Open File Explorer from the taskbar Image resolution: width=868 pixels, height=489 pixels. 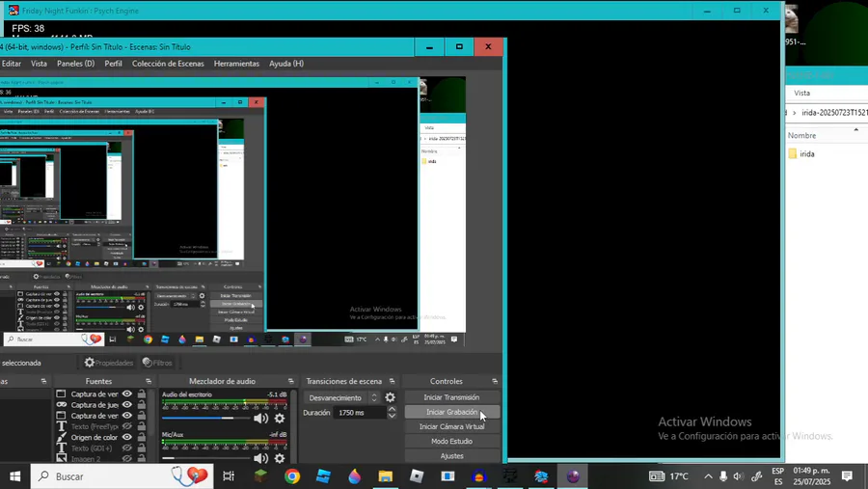pyautogui.click(x=385, y=476)
